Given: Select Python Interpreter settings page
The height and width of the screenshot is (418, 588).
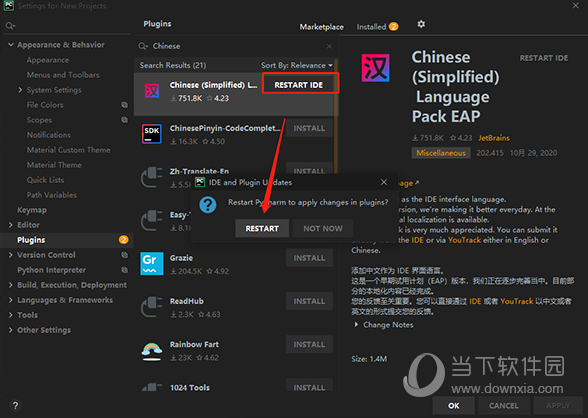Looking at the screenshot, I should click(51, 270).
